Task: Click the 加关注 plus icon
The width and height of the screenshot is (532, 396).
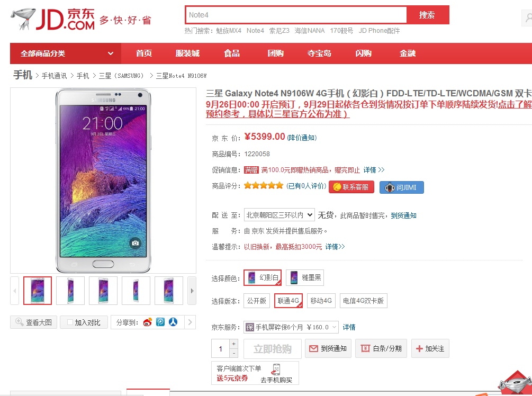Action: [x=420, y=348]
